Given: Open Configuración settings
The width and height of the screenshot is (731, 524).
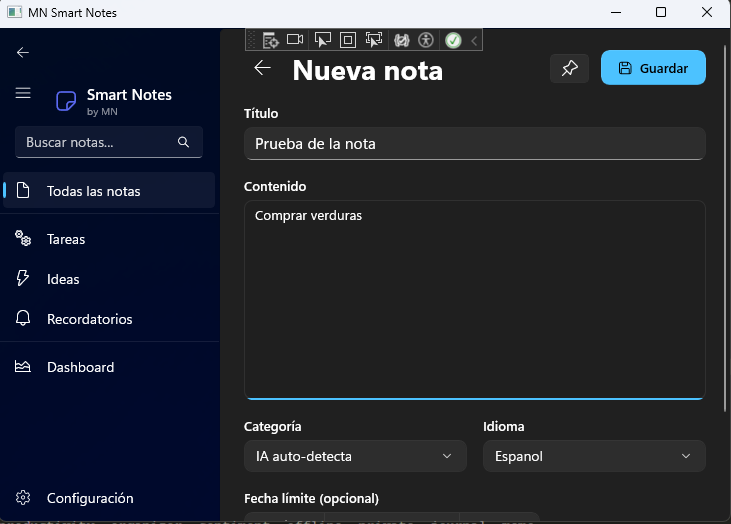Looking at the screenshot, I should (x=109, y=498).
